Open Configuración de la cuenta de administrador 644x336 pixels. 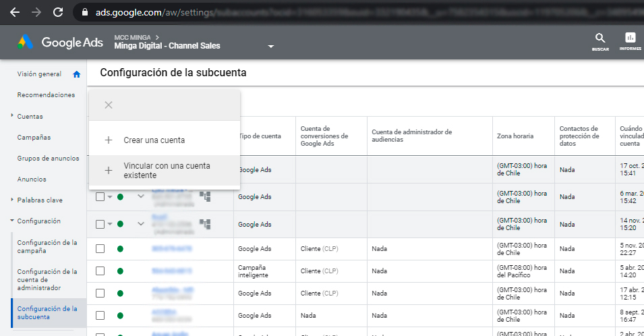(x=47, y=280)
